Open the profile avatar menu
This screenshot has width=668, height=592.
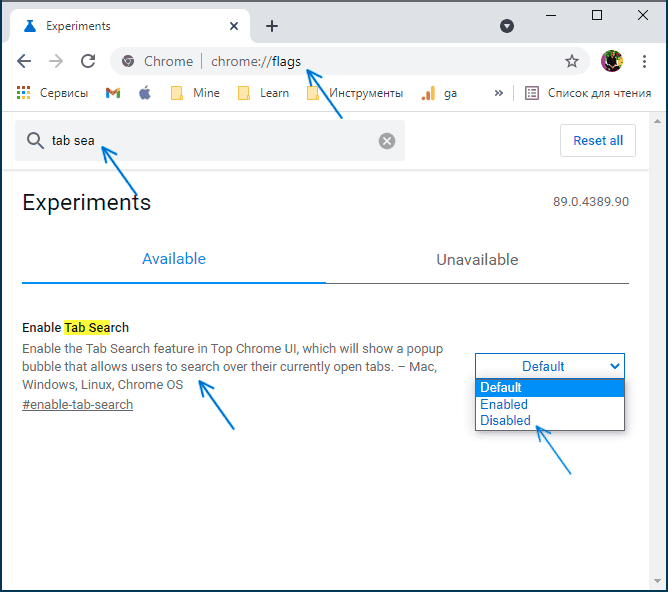(612, 61)
